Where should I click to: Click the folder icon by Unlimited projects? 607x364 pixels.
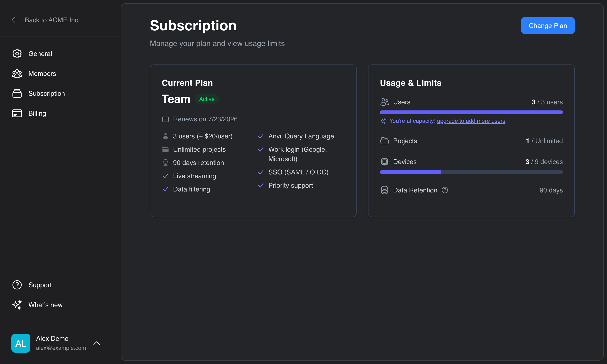pyautogui.click(x=166, y=149)
